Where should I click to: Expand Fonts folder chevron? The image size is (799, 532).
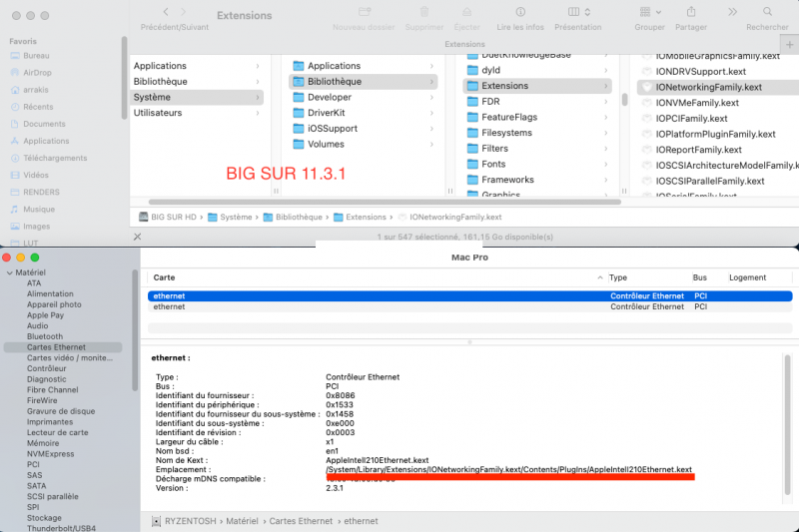pyautogui.click(x=606, y=164)
